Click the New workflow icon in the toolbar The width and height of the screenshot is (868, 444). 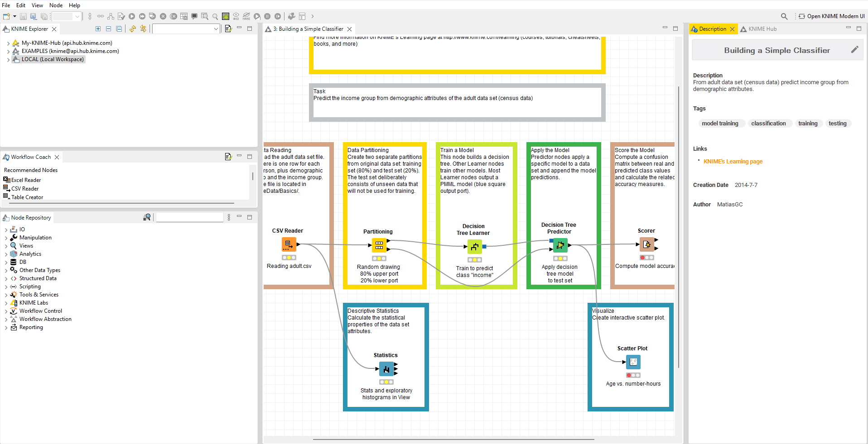pyautogui.click(x=6, y=16)
